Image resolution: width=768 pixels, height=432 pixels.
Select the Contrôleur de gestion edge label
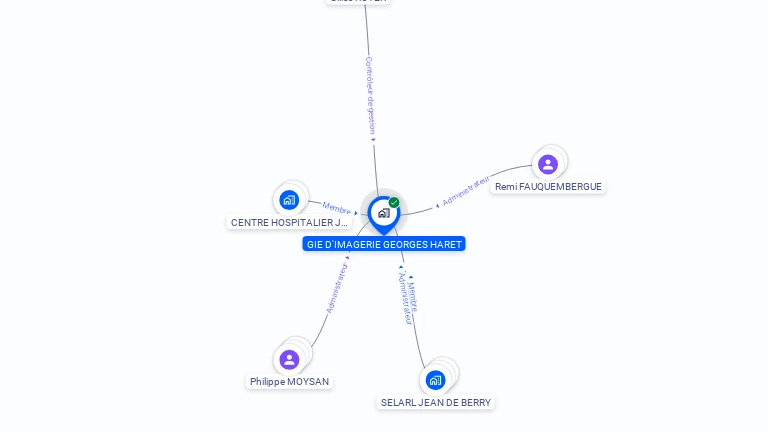coord(370,96)
